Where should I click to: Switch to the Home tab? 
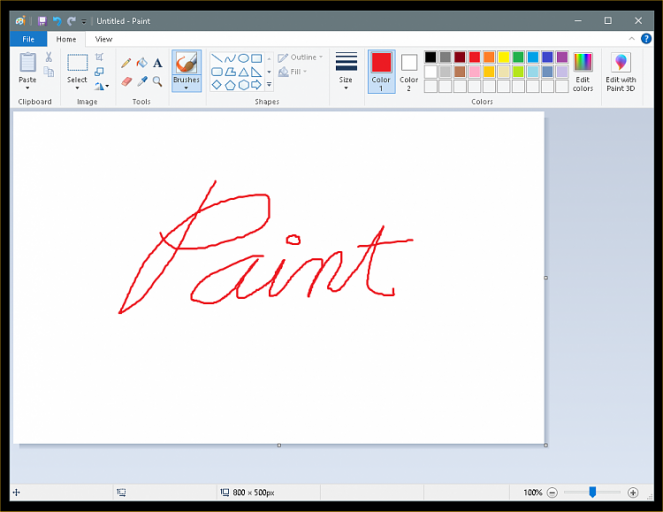[66, 39]
